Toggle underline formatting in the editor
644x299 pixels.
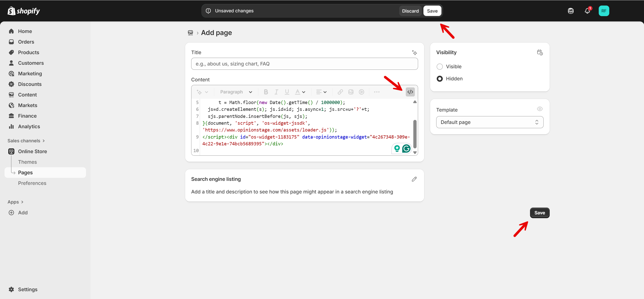[287, 92]
